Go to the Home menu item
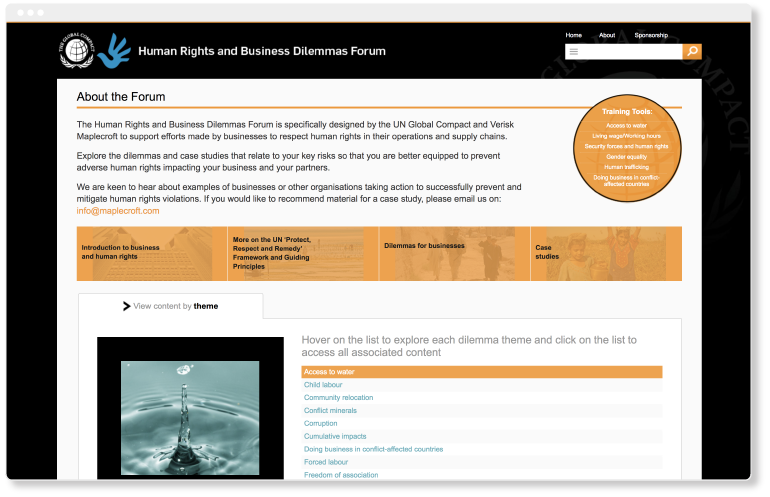Screen dimensions: 770x497 tap(573, 35)
